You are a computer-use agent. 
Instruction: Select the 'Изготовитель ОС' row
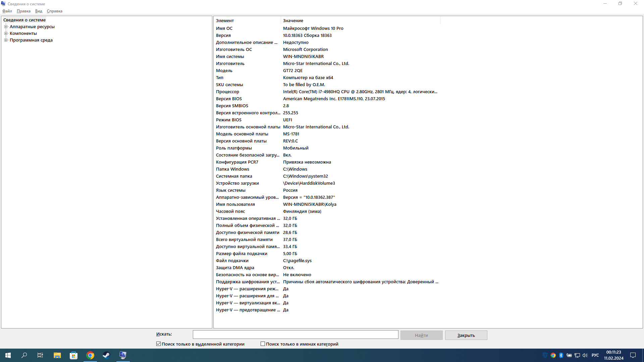click(327, 50)
